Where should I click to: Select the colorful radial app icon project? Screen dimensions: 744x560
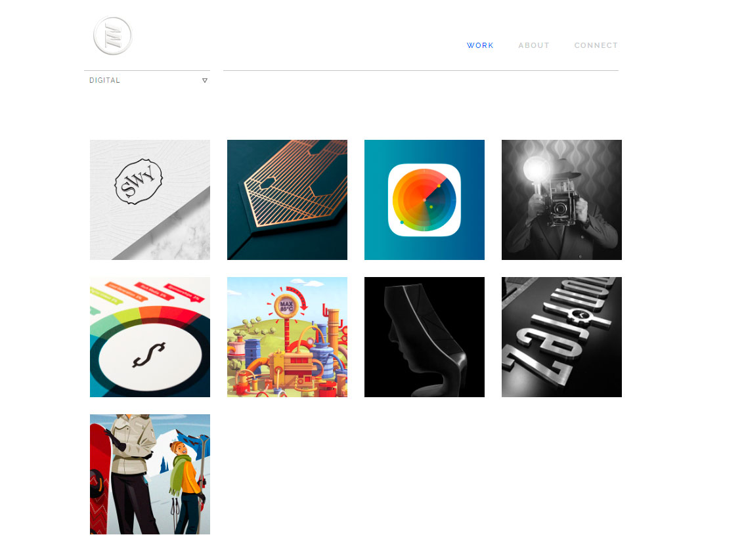(424, 200)
